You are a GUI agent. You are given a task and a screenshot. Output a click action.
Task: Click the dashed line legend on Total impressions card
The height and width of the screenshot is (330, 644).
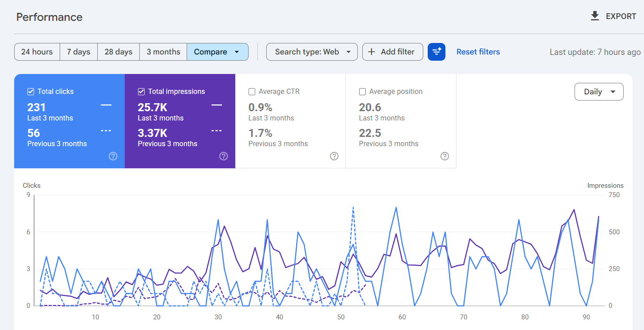coord(217,131)
